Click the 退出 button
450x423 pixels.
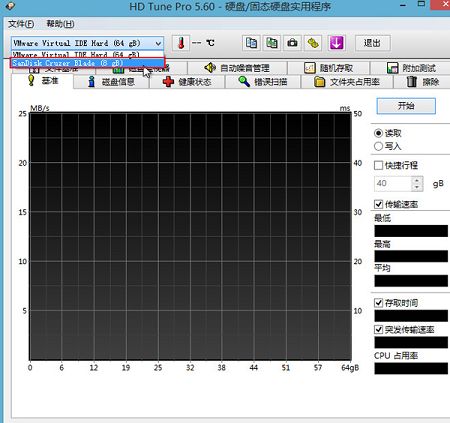[x=372, y=43]
